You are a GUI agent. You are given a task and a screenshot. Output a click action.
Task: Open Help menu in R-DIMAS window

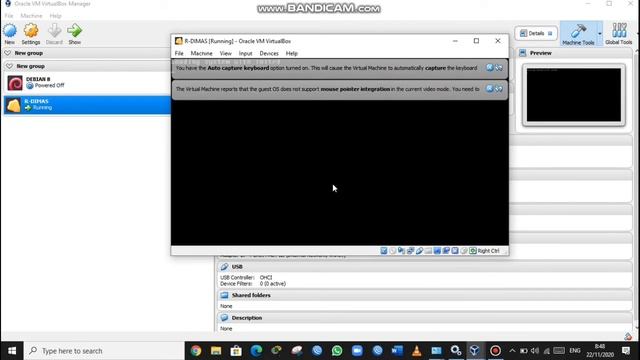(291, 53)
